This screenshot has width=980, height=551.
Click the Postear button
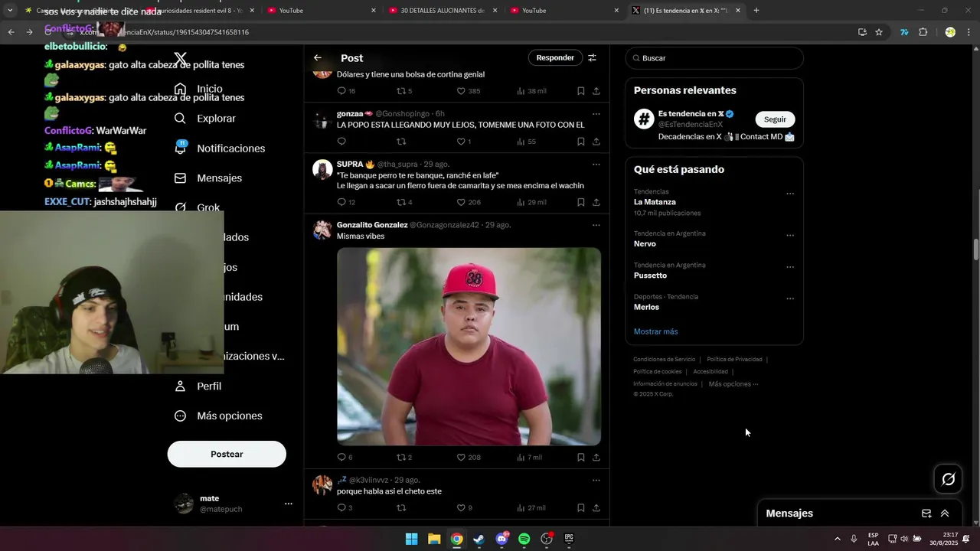[227, 454]
